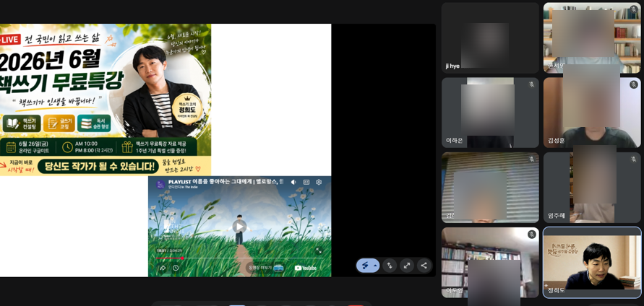Screen dimensions: 644x306
Task: Expand the YouTube video to fullscreen
Action: (x=319, y=250)
